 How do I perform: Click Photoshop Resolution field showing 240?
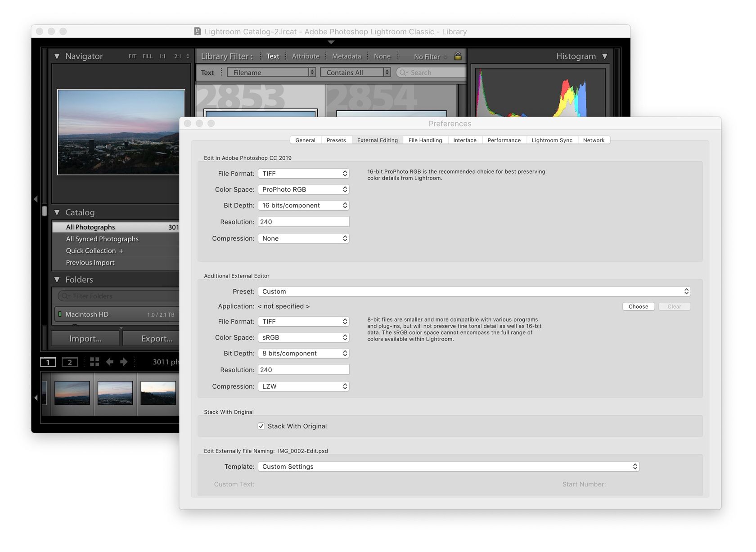[x=304, y=222]
